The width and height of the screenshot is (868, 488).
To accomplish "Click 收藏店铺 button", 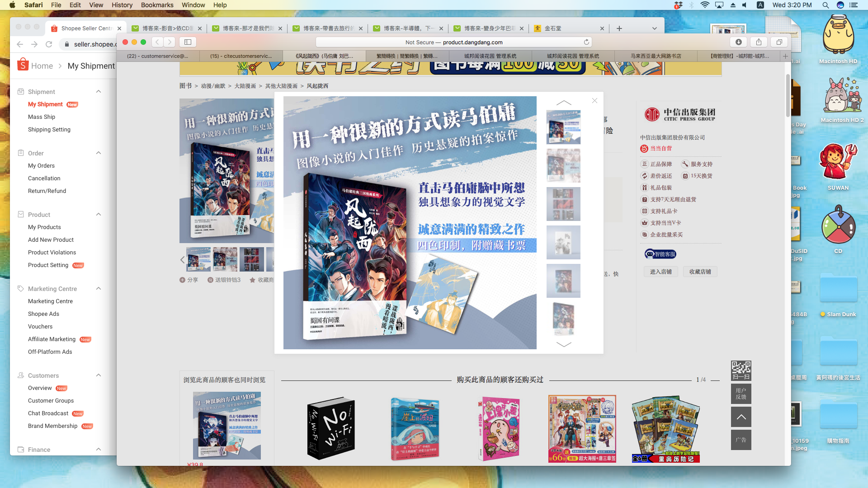I will tap(700, 272).
